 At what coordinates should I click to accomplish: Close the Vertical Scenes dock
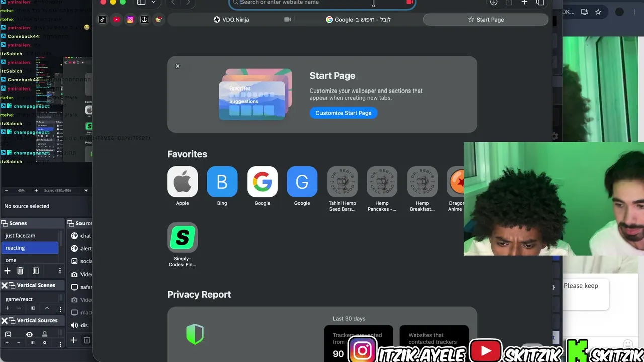coord(5,285)
